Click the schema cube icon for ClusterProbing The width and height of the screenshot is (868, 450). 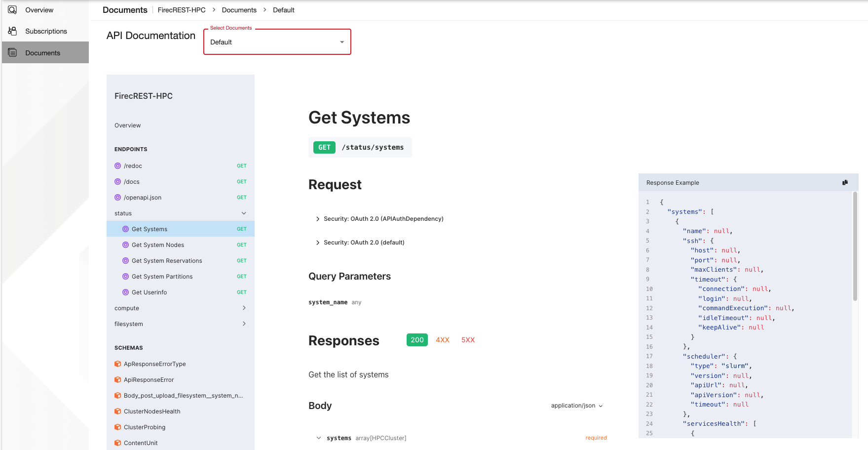click(117, 427)
